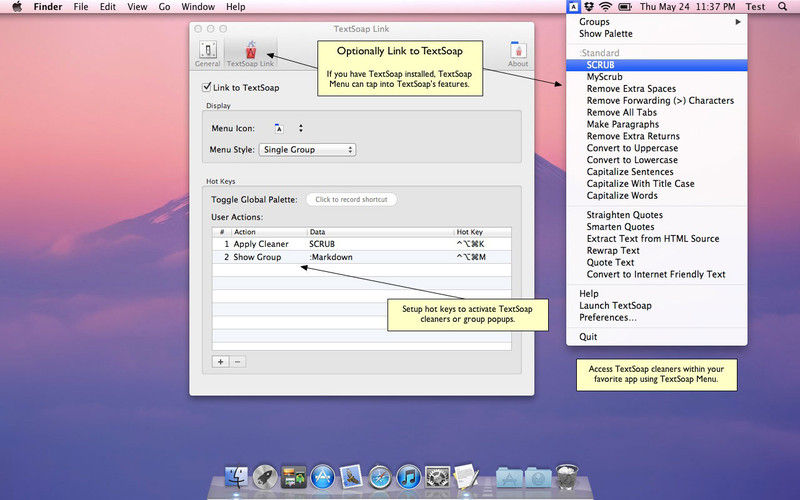The height and width of the screenshot is (500, 800).
Task: Open the General preferences pane
Action: pos(207,53)
